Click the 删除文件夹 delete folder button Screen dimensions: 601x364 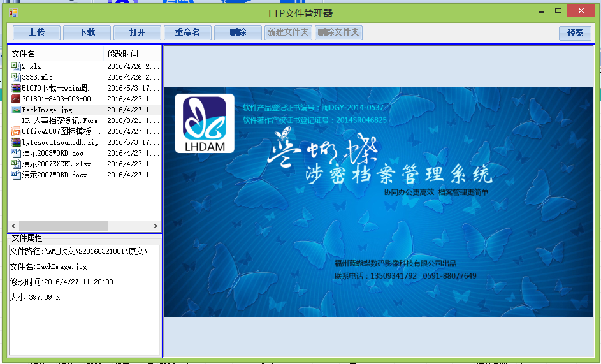(x=338, y=33)
